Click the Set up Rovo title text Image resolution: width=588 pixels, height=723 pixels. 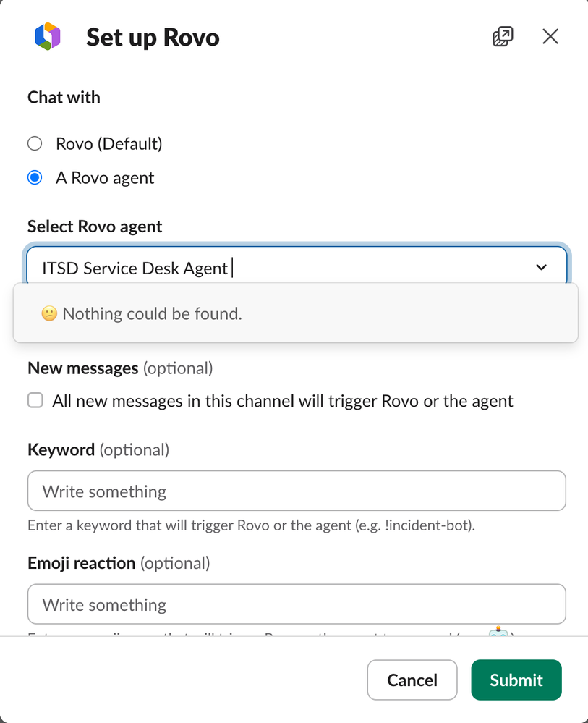153,38
